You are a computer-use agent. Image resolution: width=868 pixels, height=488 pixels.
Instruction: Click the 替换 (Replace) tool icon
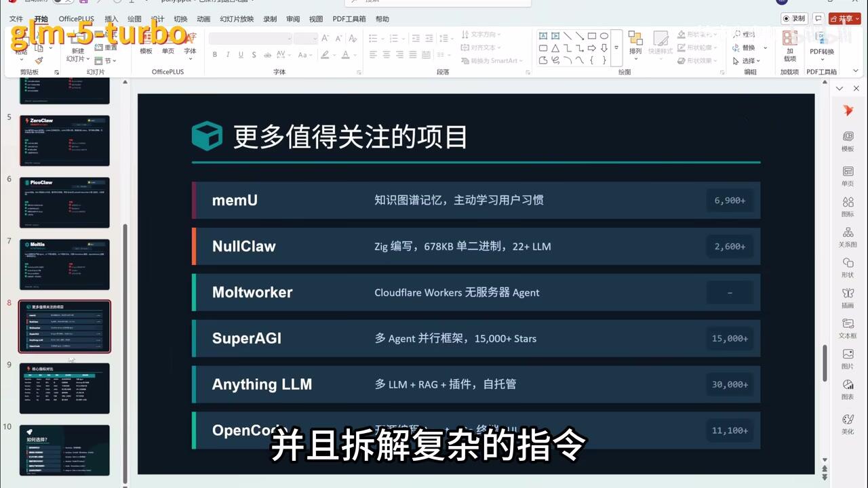click(x=735, y=46)
